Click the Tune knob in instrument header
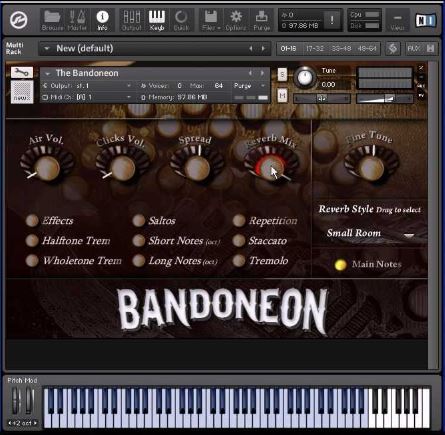This screenshot has width=445, height=435. point(304,77)
